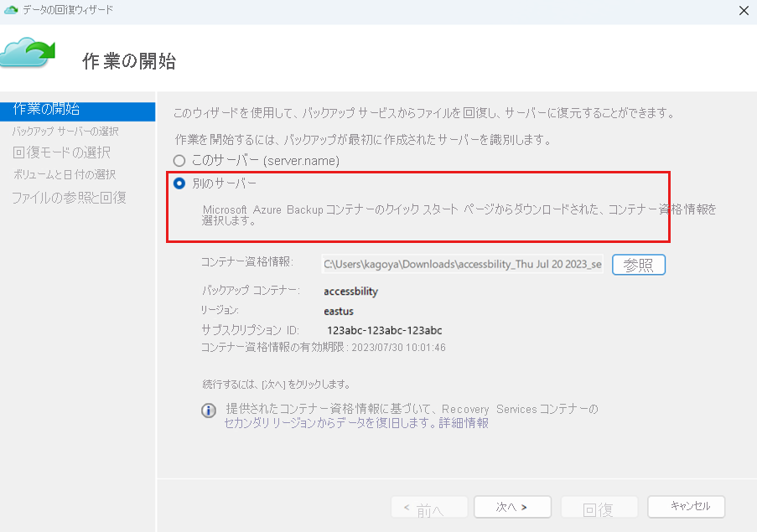
Task: Click the バックアップ コンテナー: label
Action: click(x=251, y=291)
